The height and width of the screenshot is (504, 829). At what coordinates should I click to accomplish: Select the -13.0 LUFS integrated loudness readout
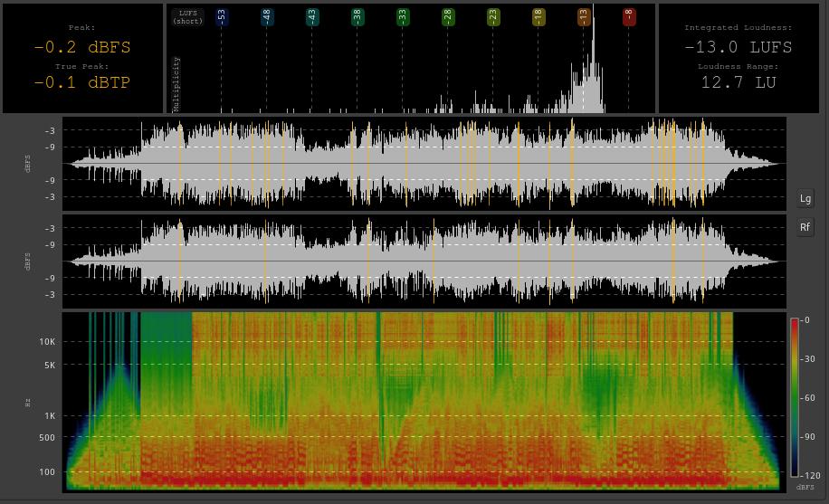(x=738, y=47)
